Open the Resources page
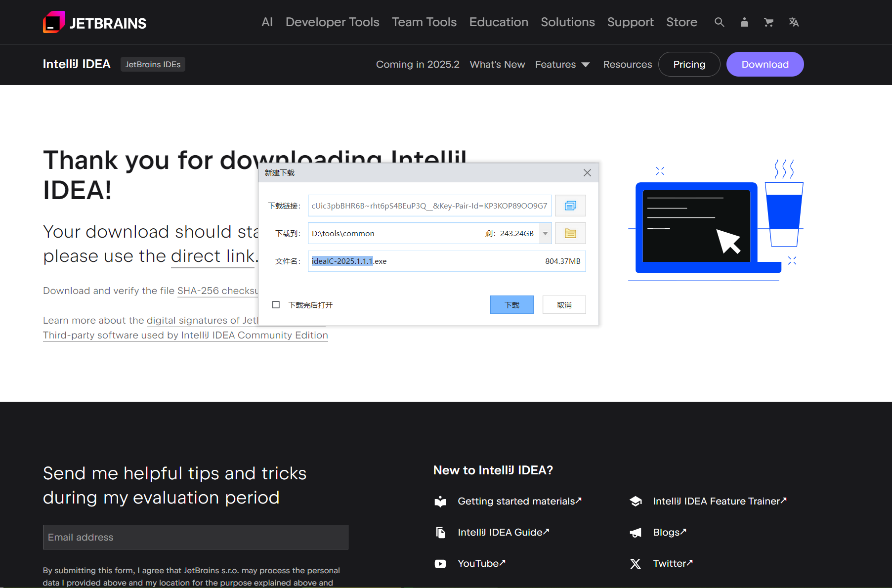The width and height of the screenshot is (892, 588). (x=628, y=64)
